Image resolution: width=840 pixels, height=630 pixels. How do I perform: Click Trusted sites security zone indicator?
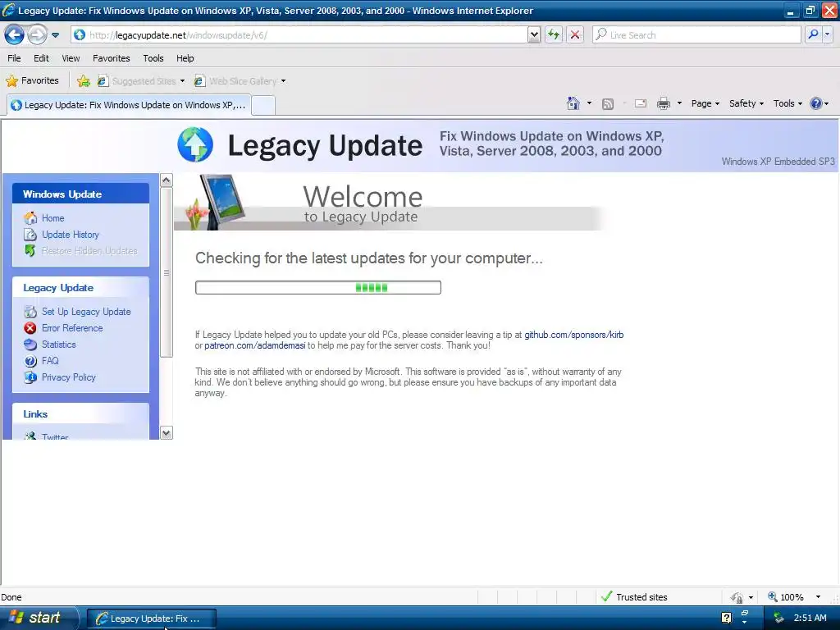tap(635, 597)
